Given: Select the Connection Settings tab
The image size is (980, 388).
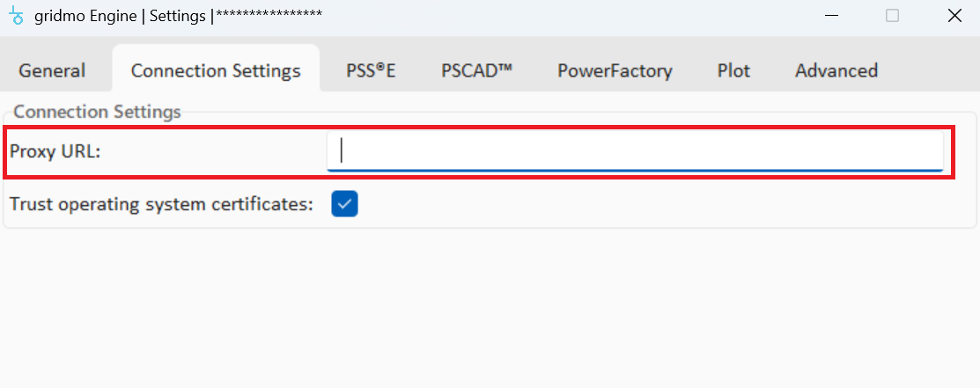Looking at the screenshot, I should (x=216, y=71).
